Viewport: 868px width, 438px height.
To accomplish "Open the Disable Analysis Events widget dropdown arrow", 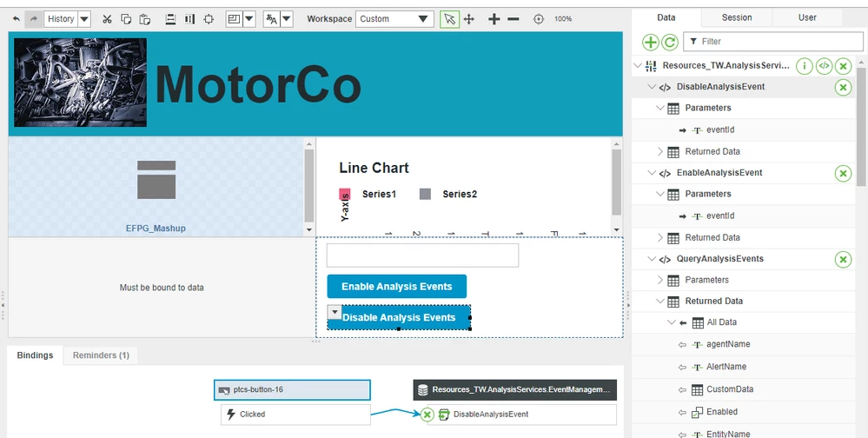I will click(335, 312).
